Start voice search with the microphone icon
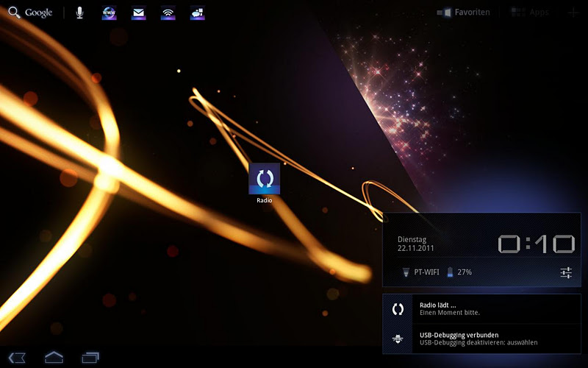Image resolution: width=588 pixels, height=368 pixels. click(79, 13)
